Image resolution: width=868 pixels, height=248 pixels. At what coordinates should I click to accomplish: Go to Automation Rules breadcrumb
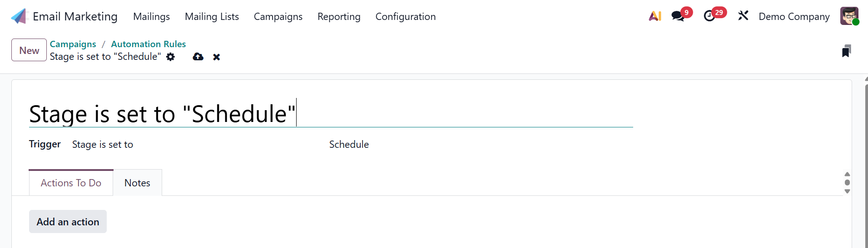tap(148, 44)
